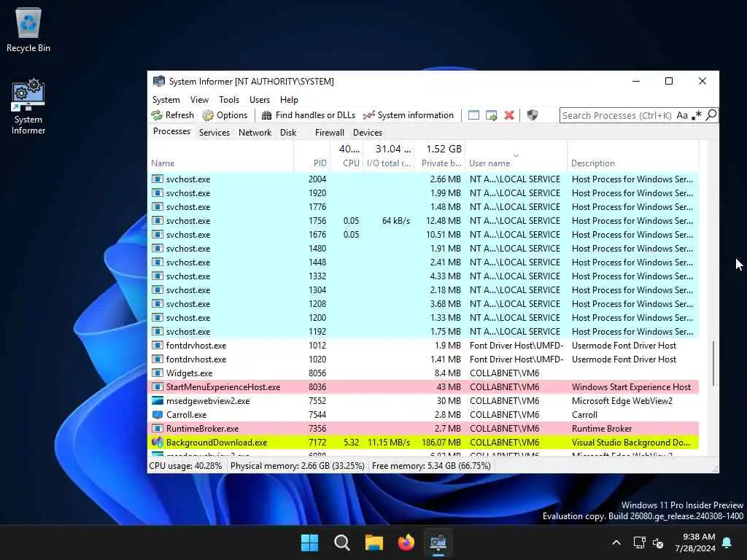Click System Informer taskbar icon
The image size is (747, 560).
[x=438, y=542]
